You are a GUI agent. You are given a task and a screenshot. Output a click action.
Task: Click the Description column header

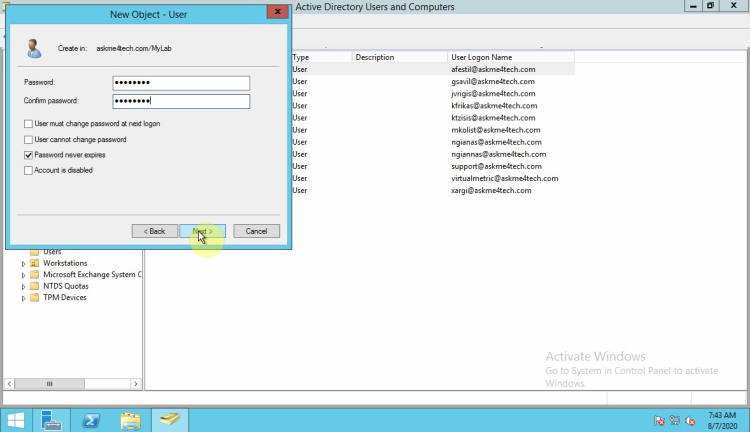tap(375, 58)
